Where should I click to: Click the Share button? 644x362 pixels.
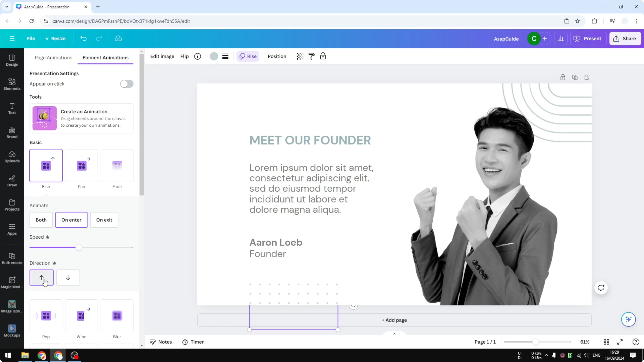pos(625,38)
